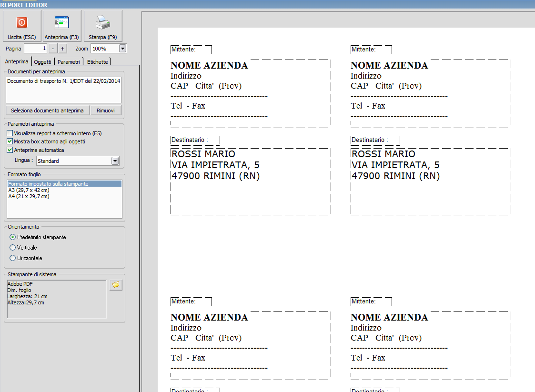The image size is (535, 392).
Task: Click Seleziona documento anteprima button
Action: tap(47, 111)
